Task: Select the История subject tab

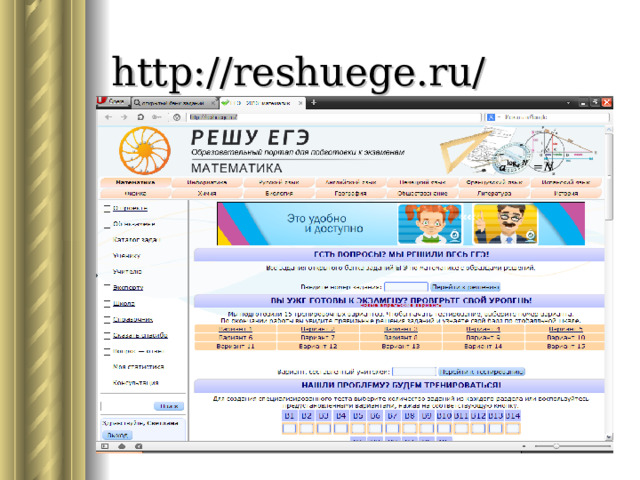Action: click(566, 193)
